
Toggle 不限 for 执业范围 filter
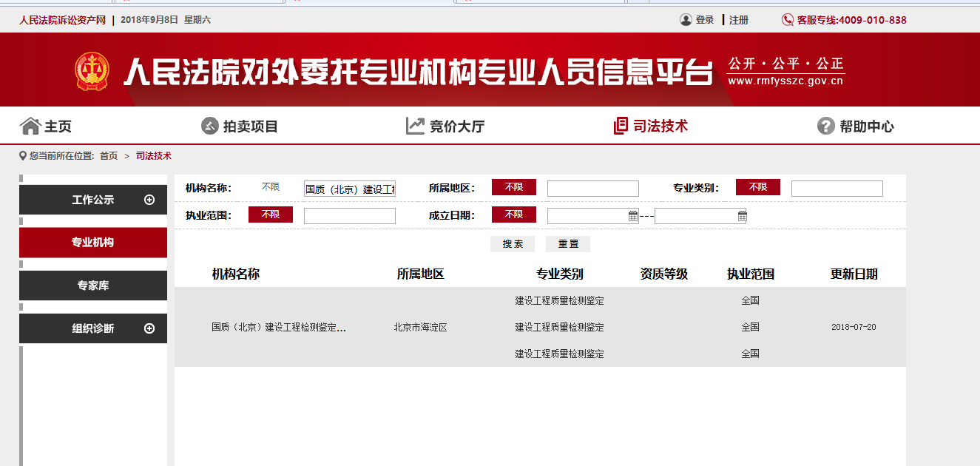click(x=270, y=215)
